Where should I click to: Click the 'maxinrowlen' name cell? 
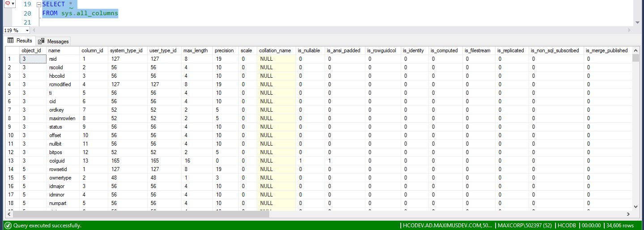click(63, 118)
